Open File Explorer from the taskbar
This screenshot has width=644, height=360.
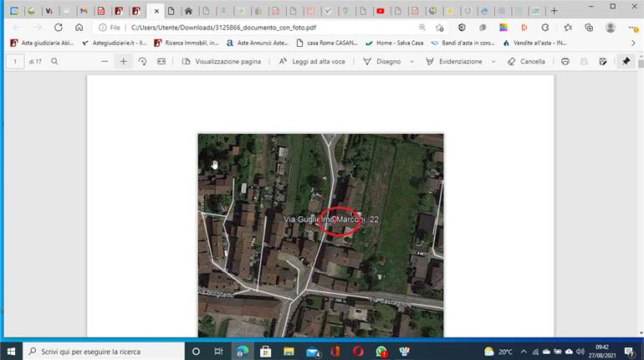pos(289,352)
